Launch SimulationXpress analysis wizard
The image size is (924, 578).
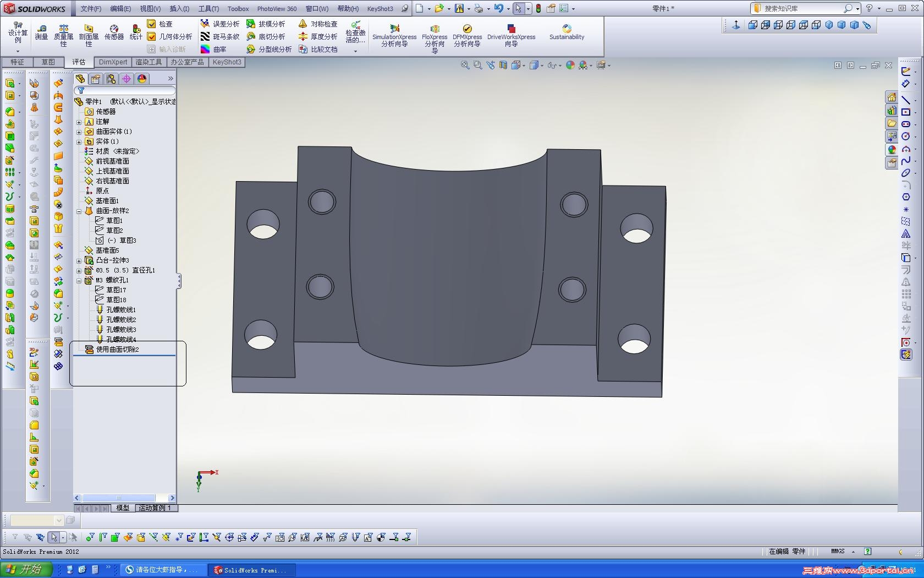pyautogui.click(x=394, y=35)
